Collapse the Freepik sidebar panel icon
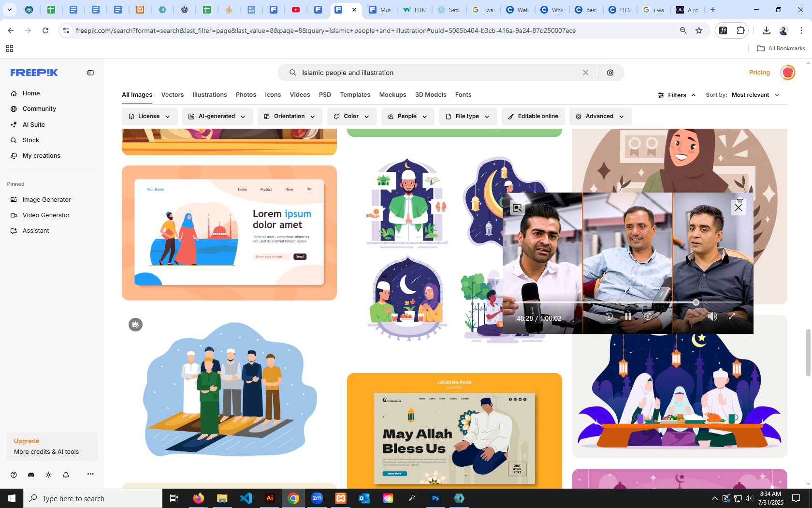 click(x=90, y=73)
